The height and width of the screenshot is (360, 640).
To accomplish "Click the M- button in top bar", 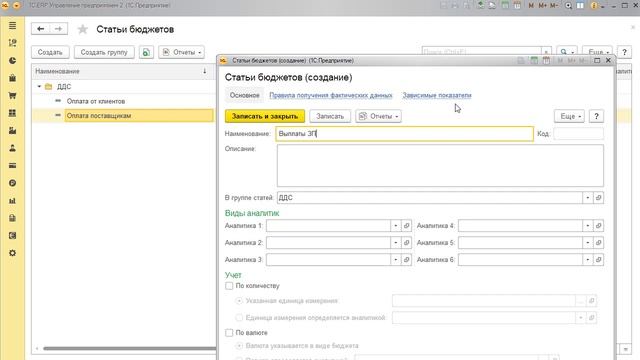I will (x=553, y=6).
